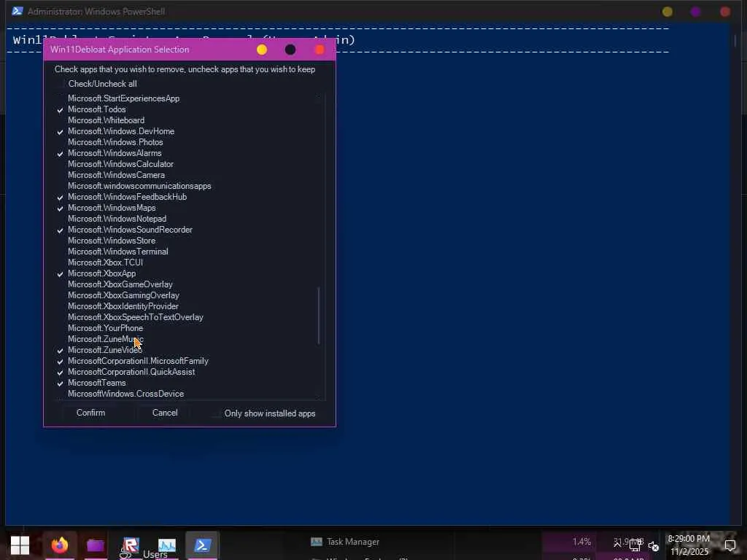Close Win11Debloat dialog with red button

coord(320,50)
